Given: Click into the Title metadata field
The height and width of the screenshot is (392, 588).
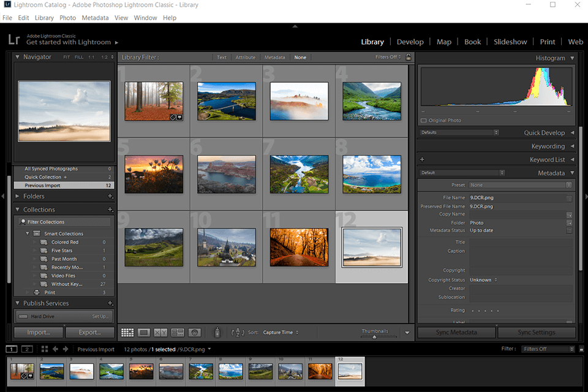Looking at the screenshot, I should coord(521,243).
